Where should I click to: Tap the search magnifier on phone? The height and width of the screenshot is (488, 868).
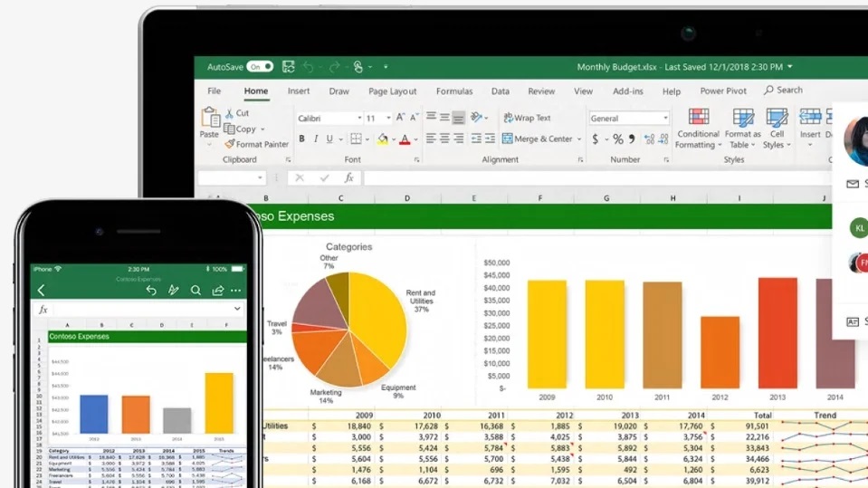(x=196, y=291)
